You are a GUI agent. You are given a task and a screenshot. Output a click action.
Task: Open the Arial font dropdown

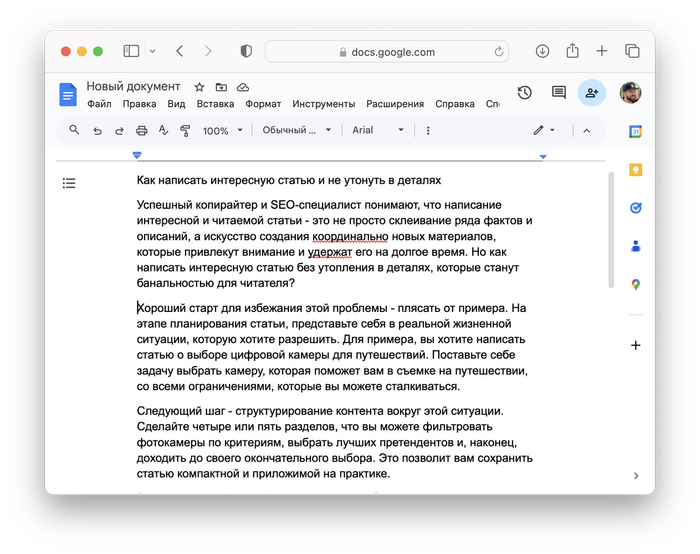(x=378, y=130)
